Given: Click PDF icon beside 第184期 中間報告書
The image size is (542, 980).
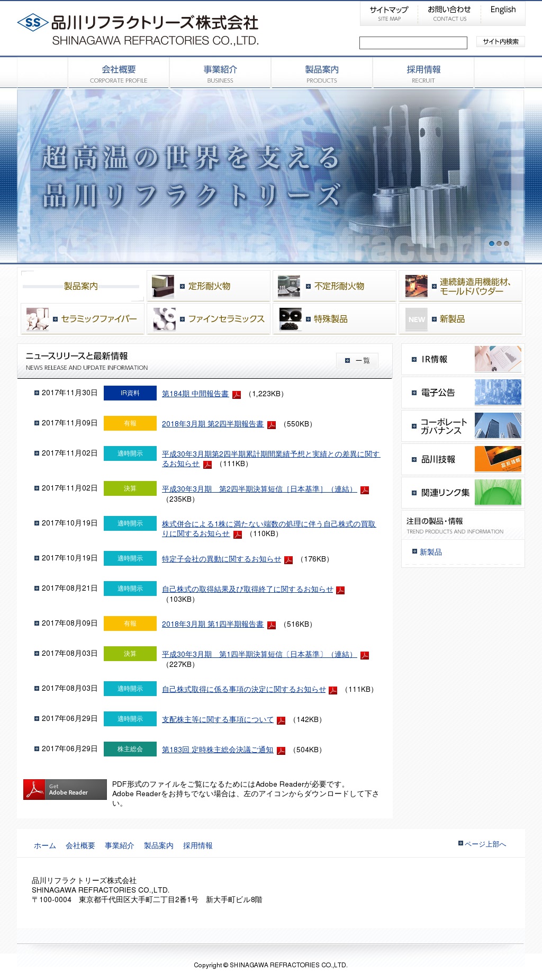Looking at the screenshot, I should [237, 395].
